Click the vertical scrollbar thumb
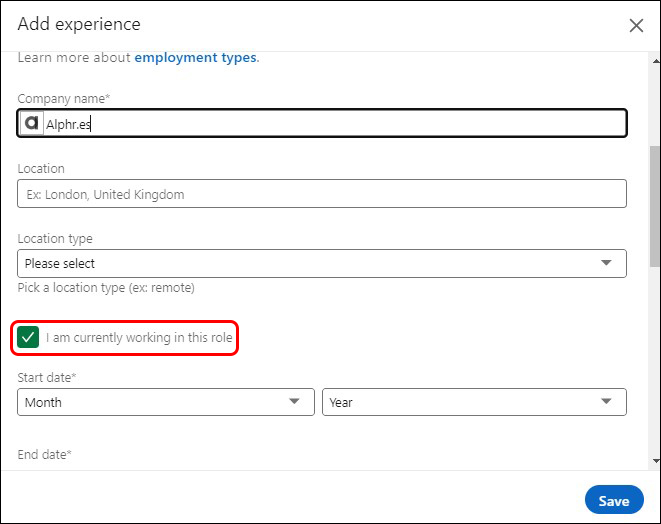The height and width of the screenshot is (524, 661). tap(655, 207)
